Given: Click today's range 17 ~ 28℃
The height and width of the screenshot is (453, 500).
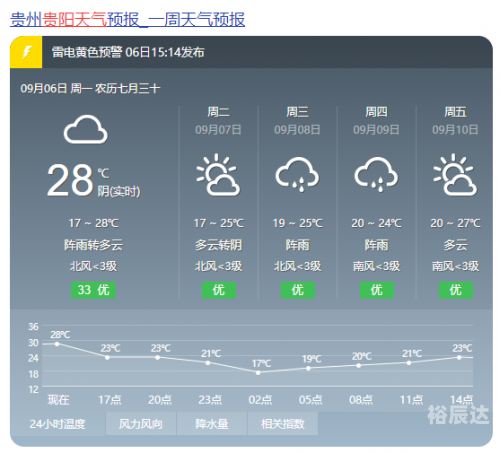Looking at the screenshot, I should (94, 223).
